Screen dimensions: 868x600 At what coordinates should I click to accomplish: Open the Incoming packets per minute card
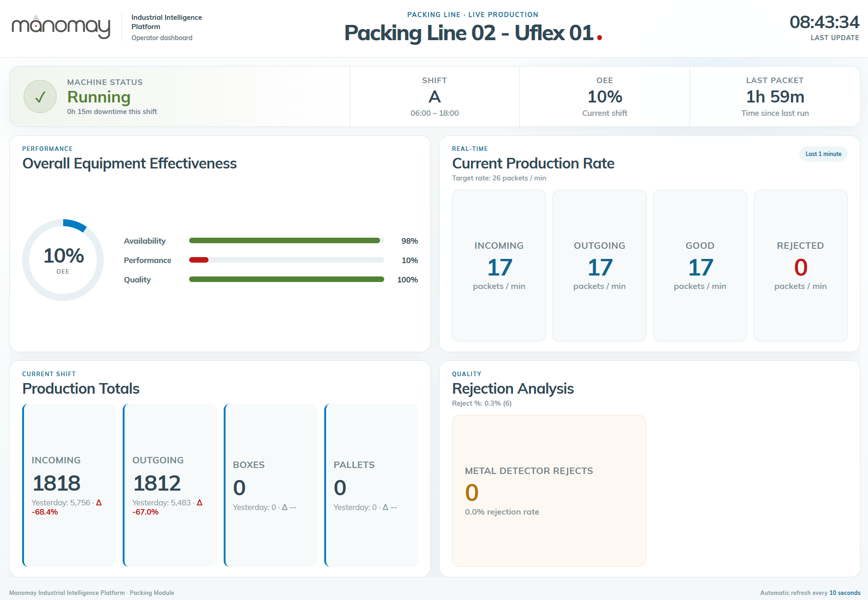click(x=499, y=265)
